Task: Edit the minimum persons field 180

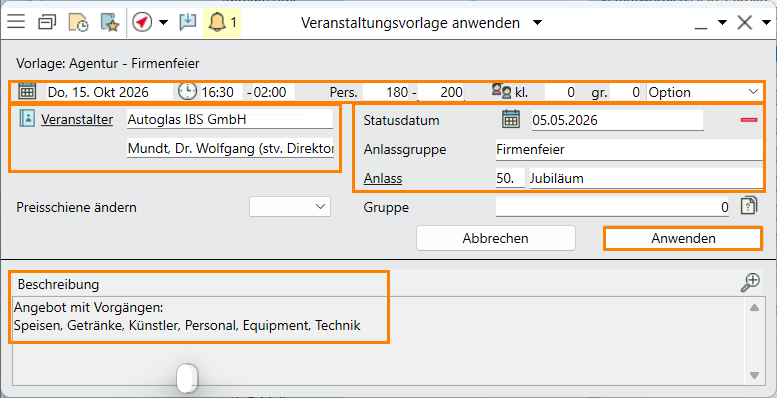Action: (x=387, y=92)
